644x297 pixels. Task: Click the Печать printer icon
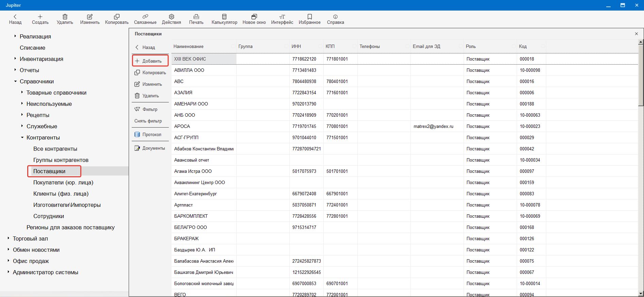click(196, 16)
